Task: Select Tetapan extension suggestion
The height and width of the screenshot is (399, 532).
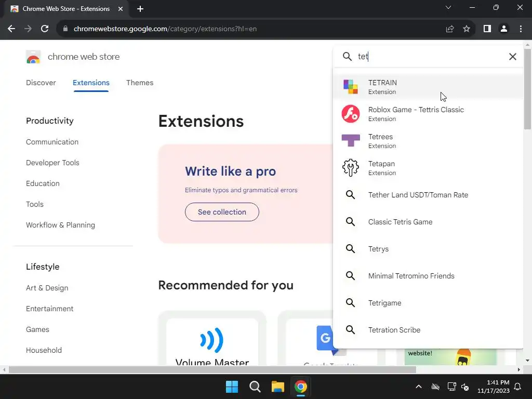Action: click(x=428, y=168)
